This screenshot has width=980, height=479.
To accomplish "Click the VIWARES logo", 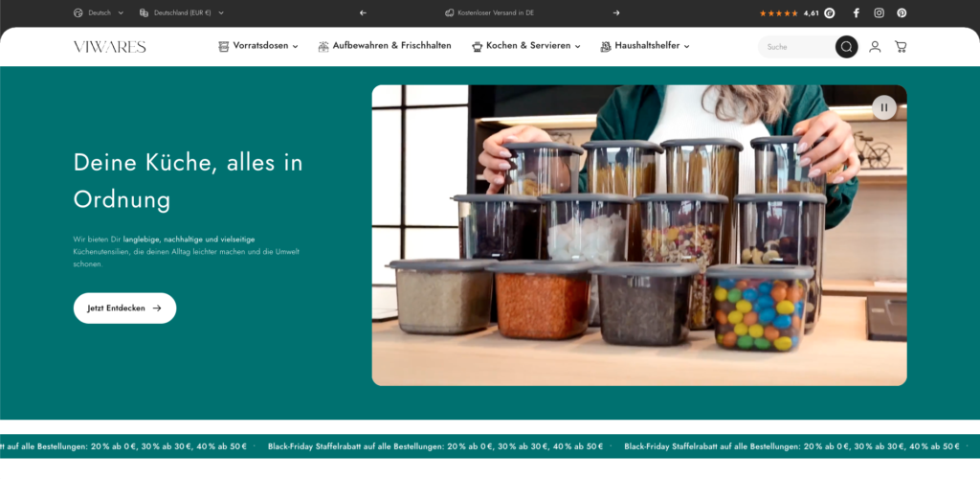I will (109, 47).
